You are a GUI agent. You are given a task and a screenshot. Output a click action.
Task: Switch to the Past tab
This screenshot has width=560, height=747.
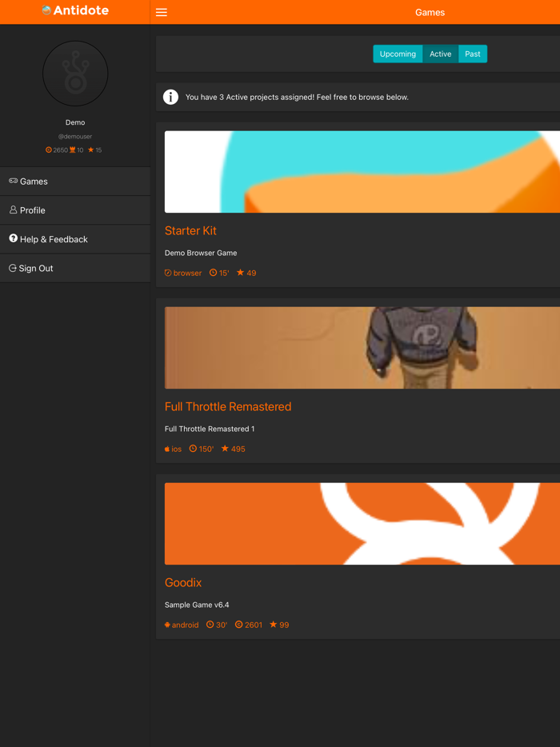point(472,54)
